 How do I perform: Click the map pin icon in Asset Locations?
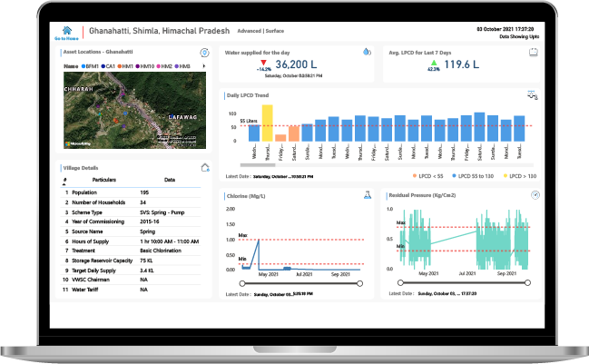click(204, 53)
